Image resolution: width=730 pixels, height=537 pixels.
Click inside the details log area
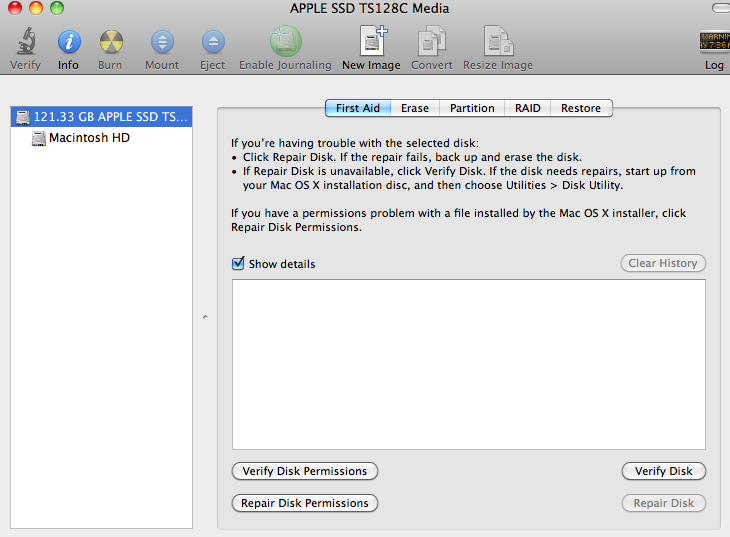coord(469,364)
